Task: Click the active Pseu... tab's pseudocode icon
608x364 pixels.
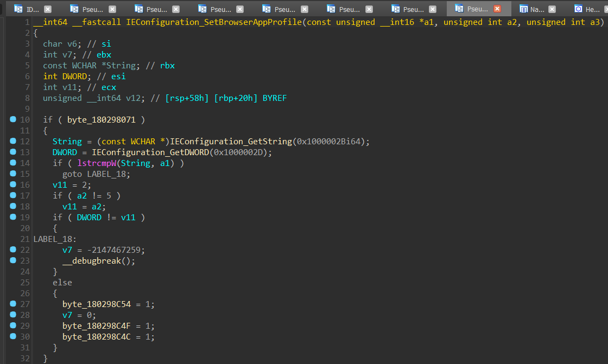Action: click(459, 9)
